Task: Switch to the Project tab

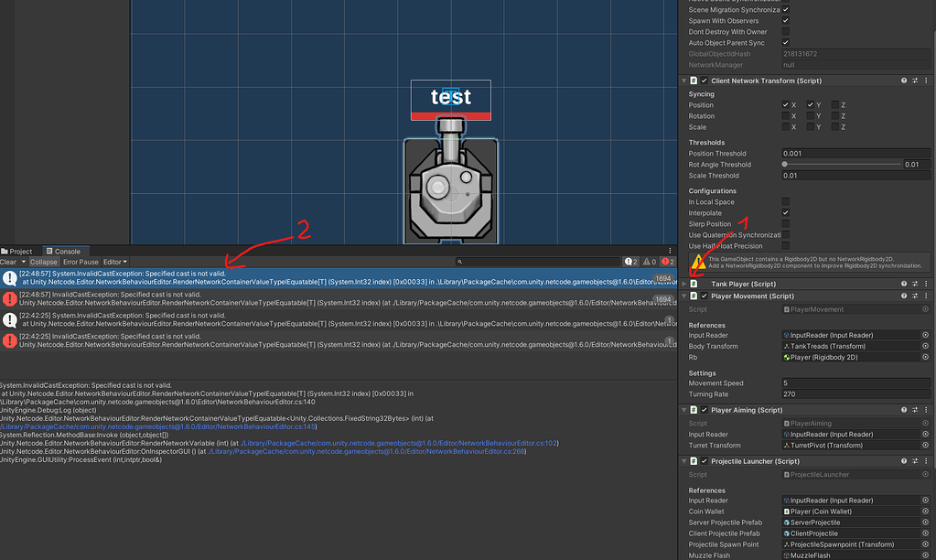Action: coord(19,251)
